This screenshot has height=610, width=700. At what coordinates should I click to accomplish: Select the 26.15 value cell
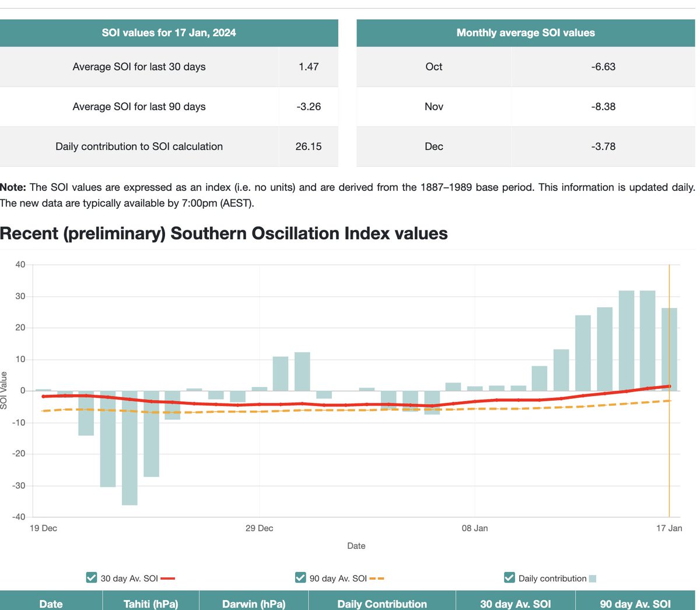[309, 146]
